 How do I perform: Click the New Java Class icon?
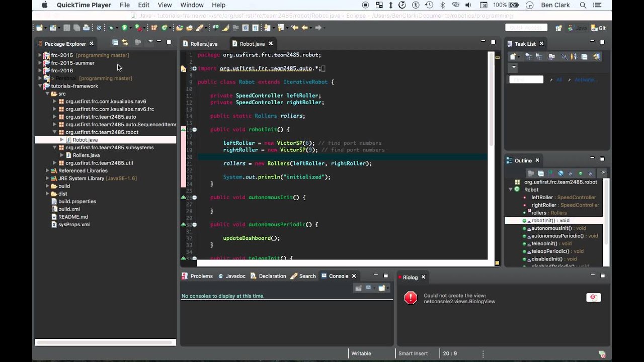pos(164,28)
